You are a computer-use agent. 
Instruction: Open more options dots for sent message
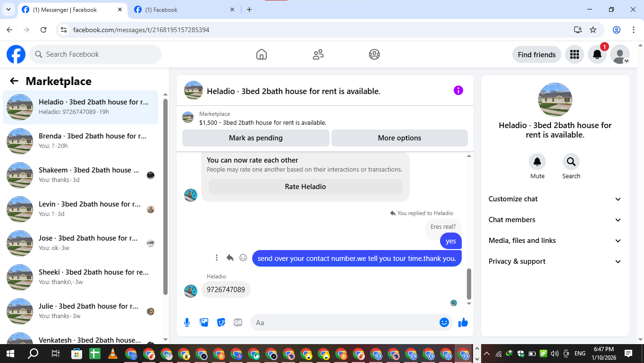[217, 258]
